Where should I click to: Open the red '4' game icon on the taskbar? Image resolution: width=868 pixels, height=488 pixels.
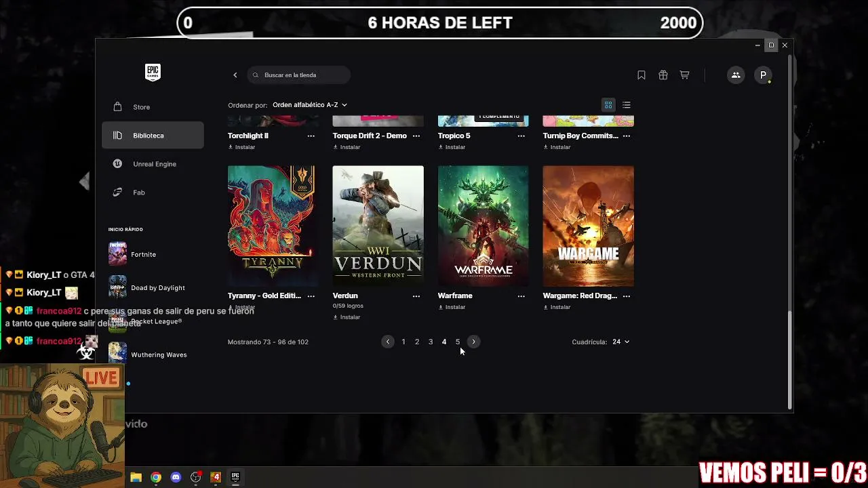[x=216, y=477]
